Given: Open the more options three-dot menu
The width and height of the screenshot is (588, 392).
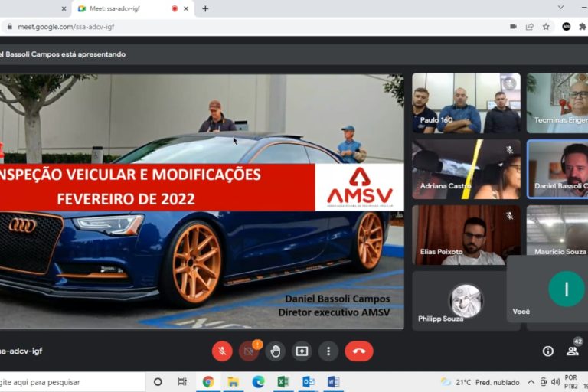Looking at the screenshot, I should coord(328,351).
